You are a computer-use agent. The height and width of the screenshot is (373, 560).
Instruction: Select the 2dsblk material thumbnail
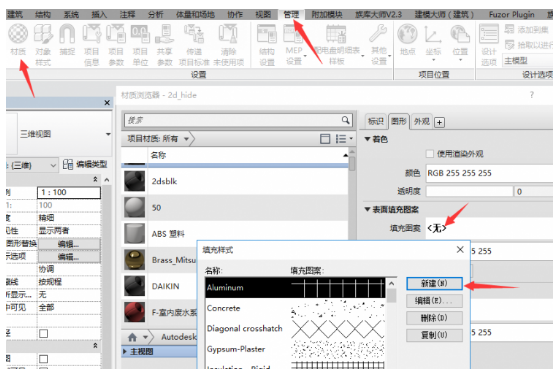pyautogui.click(x=134, y=181)
